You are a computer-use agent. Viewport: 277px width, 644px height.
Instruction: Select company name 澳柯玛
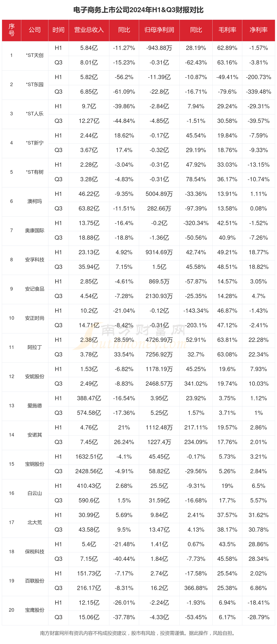[x=35, y=201]
